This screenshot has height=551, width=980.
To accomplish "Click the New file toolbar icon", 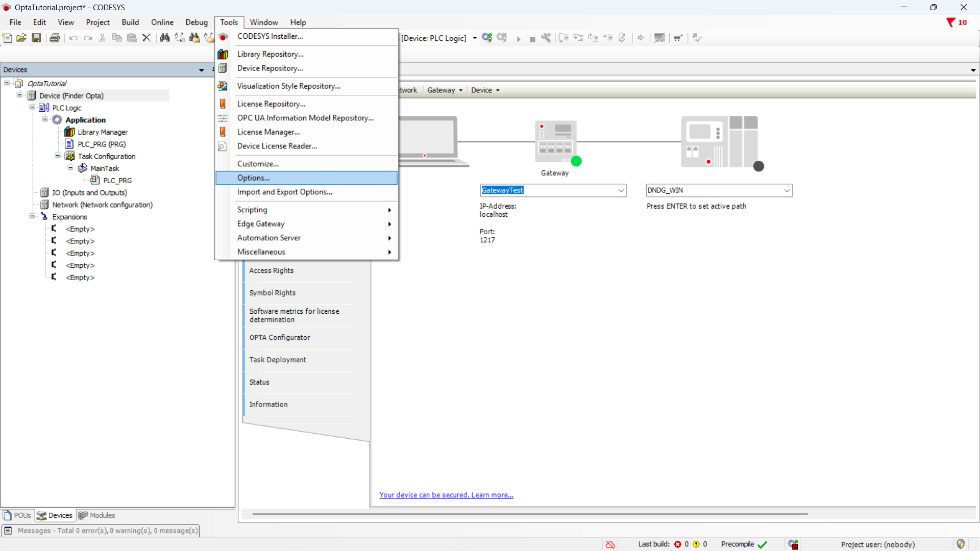I will (7, 38).
